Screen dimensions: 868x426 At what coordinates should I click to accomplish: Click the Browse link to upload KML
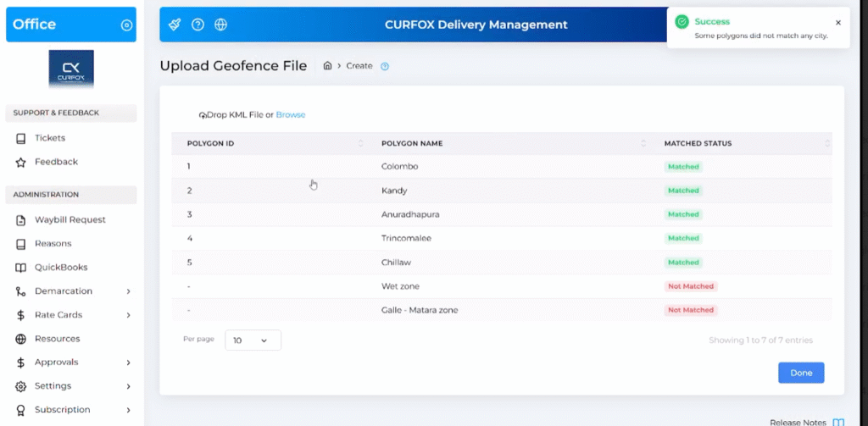pyautogui.click(x=290, y=115)
